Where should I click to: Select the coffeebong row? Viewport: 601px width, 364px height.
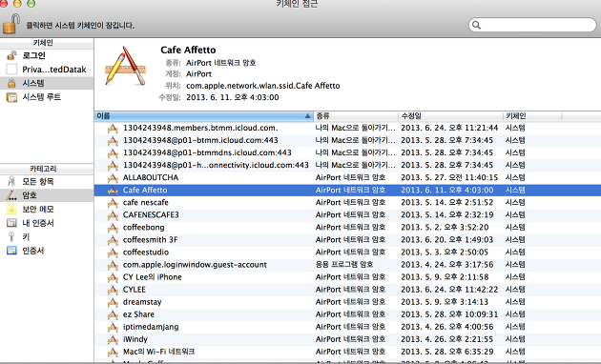[x=347, y=228]
